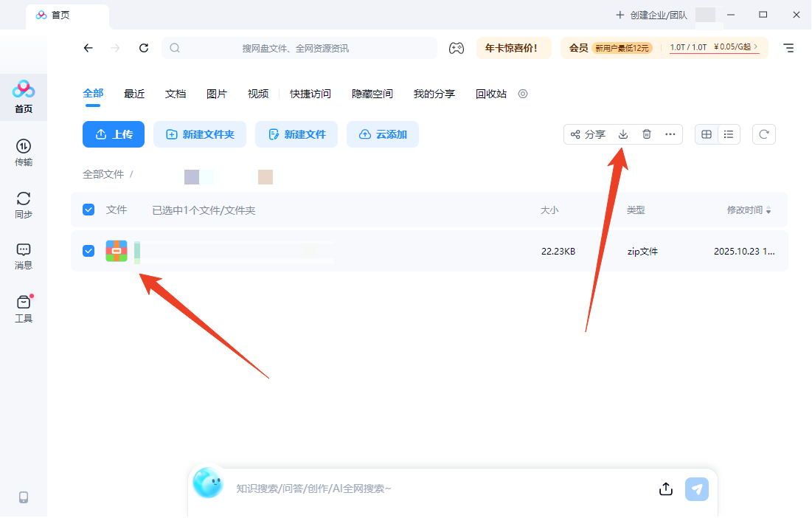Click the 云添加 cloud add button

(383, 134)
